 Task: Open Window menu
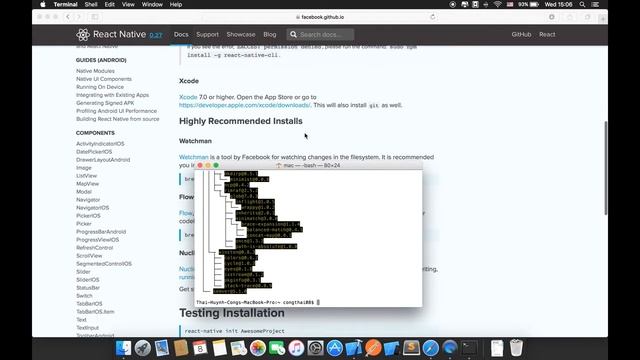(x=152, y=4)
